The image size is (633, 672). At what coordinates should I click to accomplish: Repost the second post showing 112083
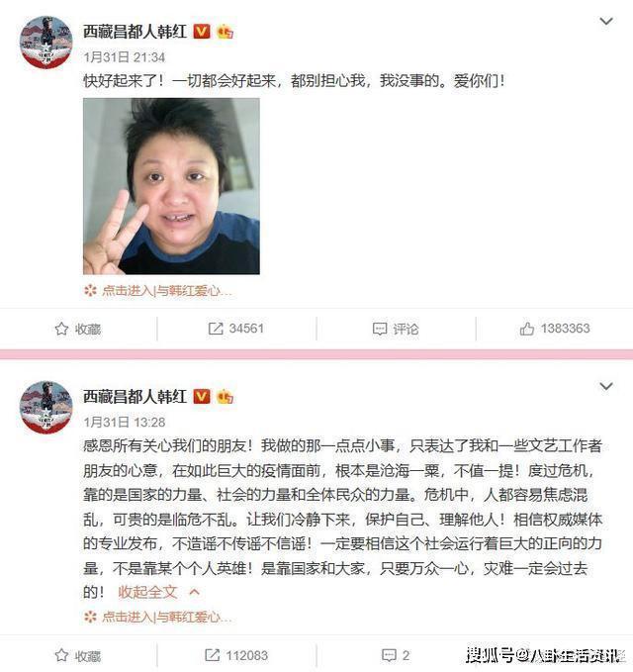point(236,655)
